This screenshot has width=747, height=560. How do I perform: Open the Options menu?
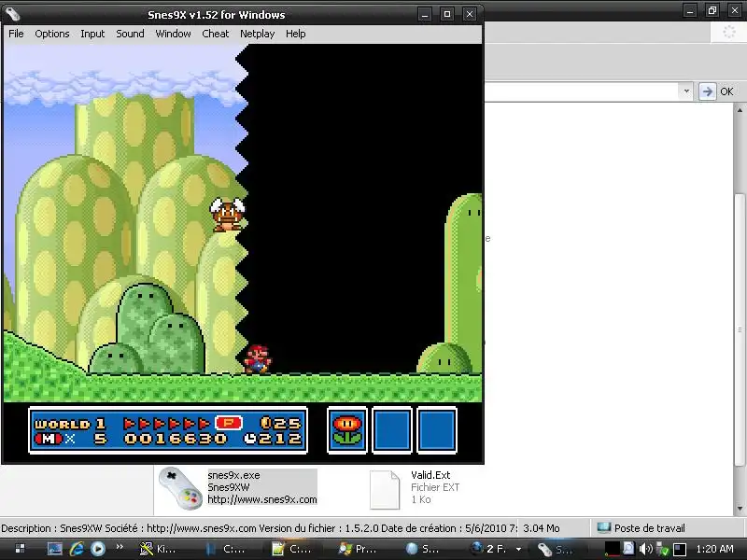click(x=52, y=34)
